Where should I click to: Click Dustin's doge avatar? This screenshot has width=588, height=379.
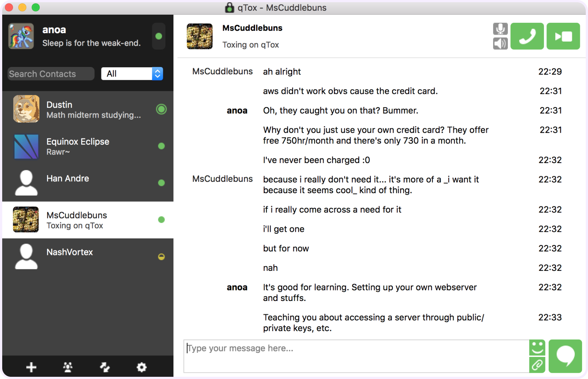(26, 109)
